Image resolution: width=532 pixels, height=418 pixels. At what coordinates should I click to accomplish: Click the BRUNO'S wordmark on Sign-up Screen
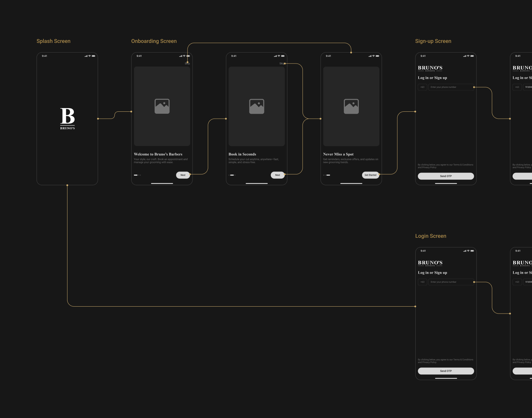click(430, 68)
